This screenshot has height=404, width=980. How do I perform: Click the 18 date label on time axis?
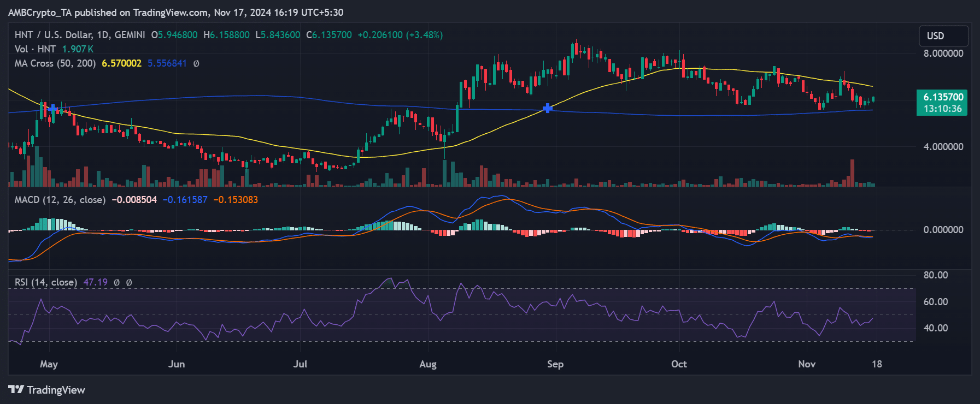pos(877,364)
